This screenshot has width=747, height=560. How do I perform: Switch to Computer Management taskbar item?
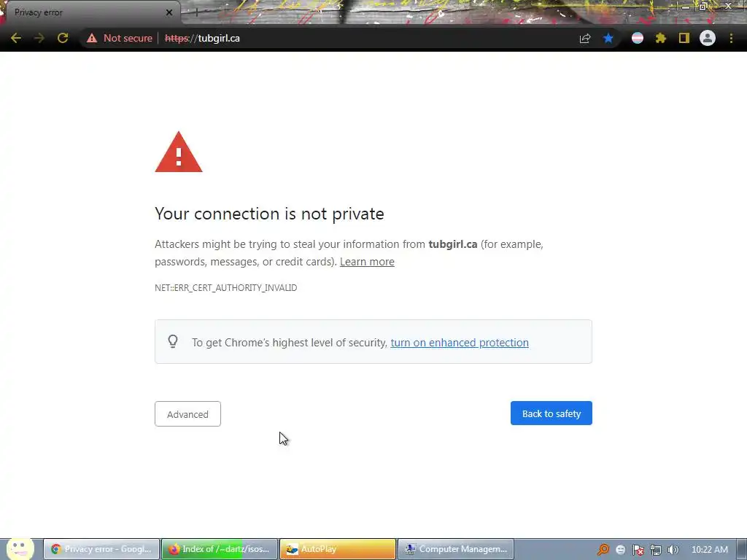(x=456, y=549)
